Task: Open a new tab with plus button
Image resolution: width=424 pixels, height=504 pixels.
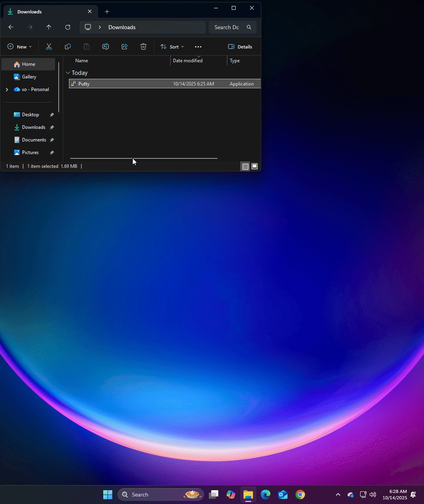Action: pyautogui.click(x=107, y=11)
